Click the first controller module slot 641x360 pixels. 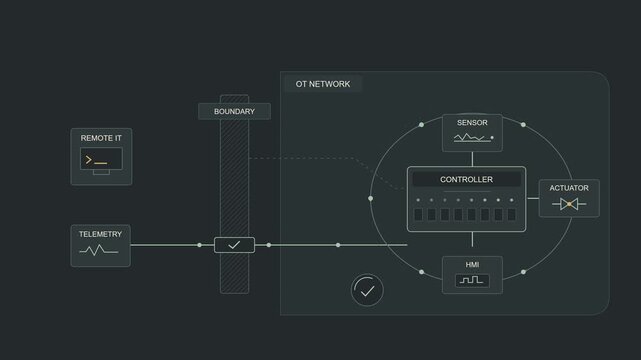tap(418, 215)
